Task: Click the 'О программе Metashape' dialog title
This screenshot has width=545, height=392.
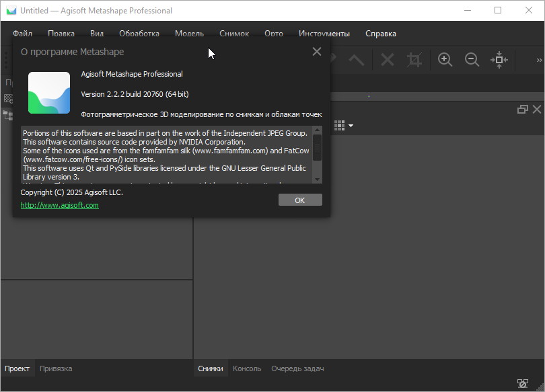Action: (x=72, y=52)
